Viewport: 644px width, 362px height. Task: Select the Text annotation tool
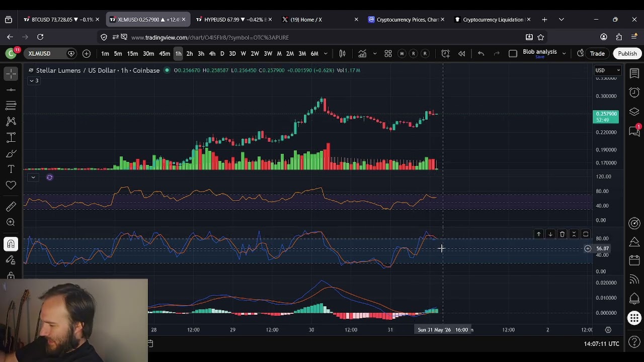tap(11, 169)
